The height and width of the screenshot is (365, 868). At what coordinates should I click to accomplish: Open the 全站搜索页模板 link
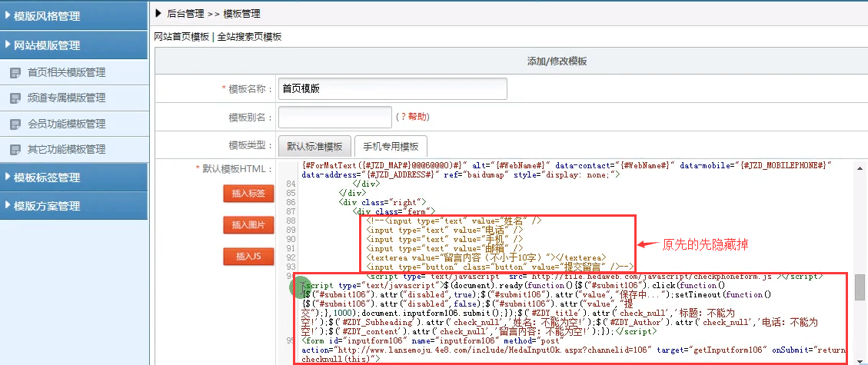click(250, 37)
